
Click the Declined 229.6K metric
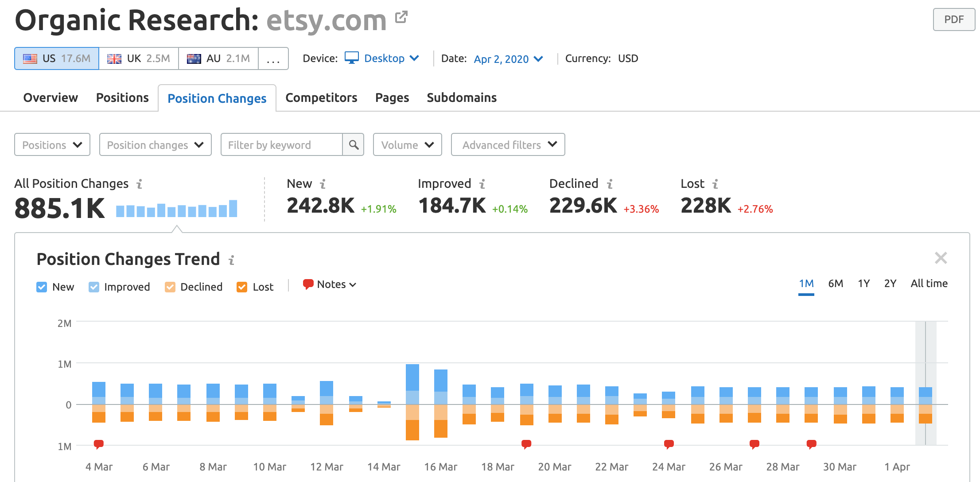tap(583, 206)
